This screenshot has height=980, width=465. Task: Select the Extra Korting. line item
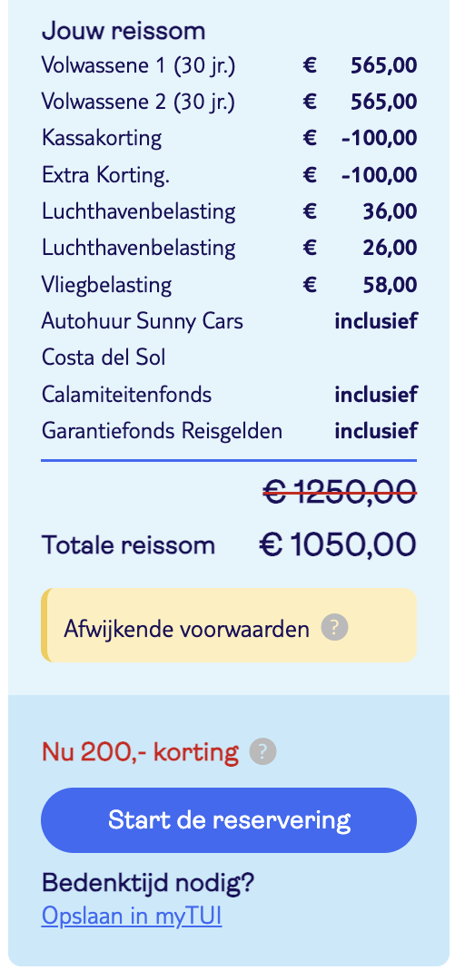click(x=229, y=174)
